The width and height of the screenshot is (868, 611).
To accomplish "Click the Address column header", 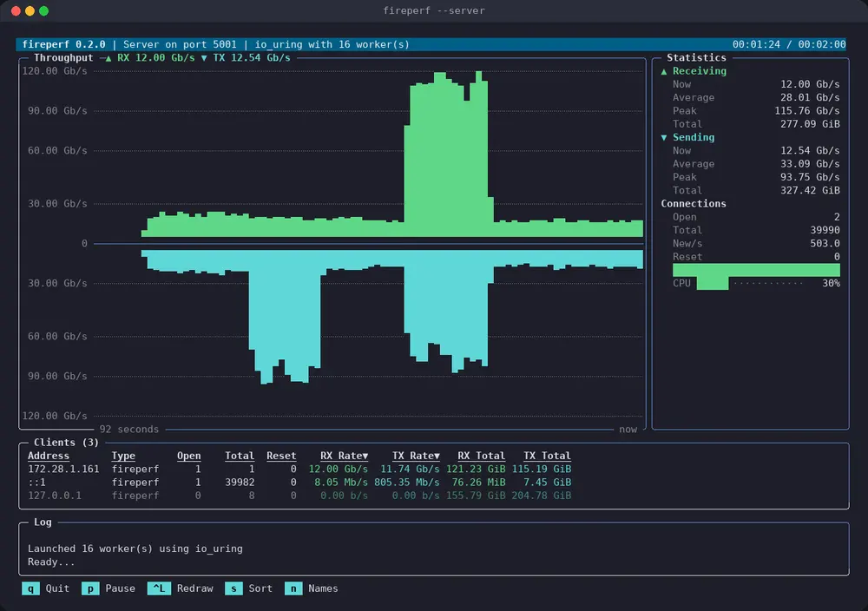I will (x=49, y=456).
